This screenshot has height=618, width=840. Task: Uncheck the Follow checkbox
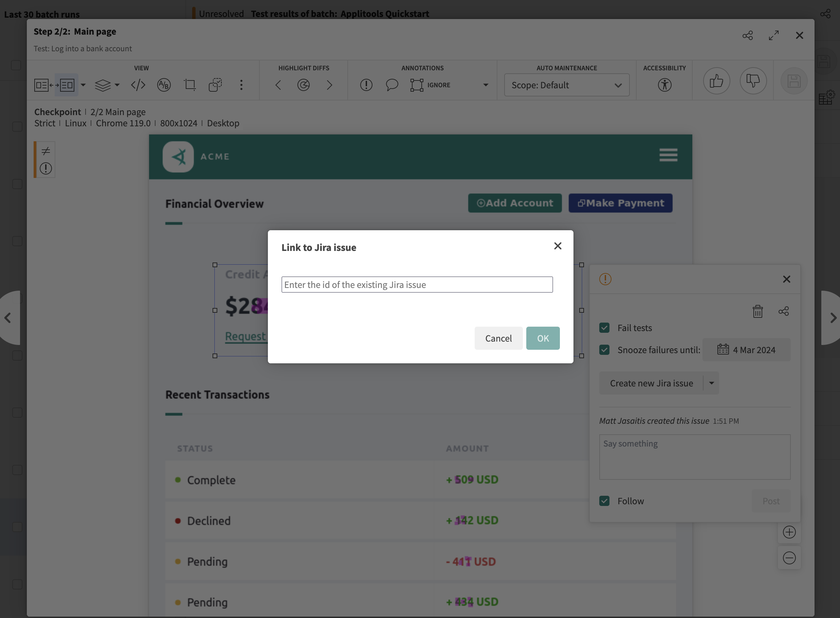click(x=604, y=501)
